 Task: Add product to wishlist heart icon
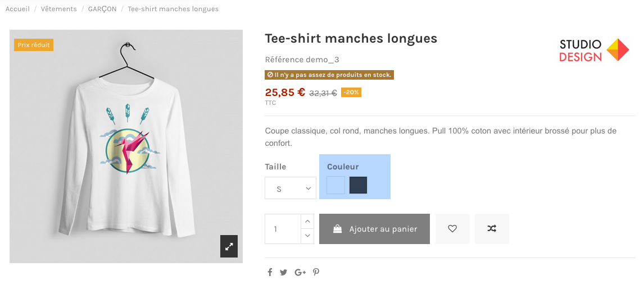click(x=452, y=229)
